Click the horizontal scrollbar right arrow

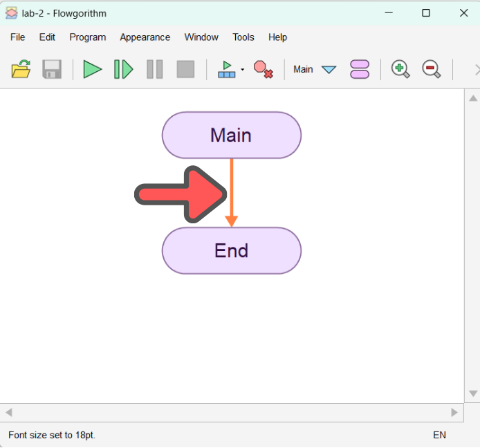454,413
